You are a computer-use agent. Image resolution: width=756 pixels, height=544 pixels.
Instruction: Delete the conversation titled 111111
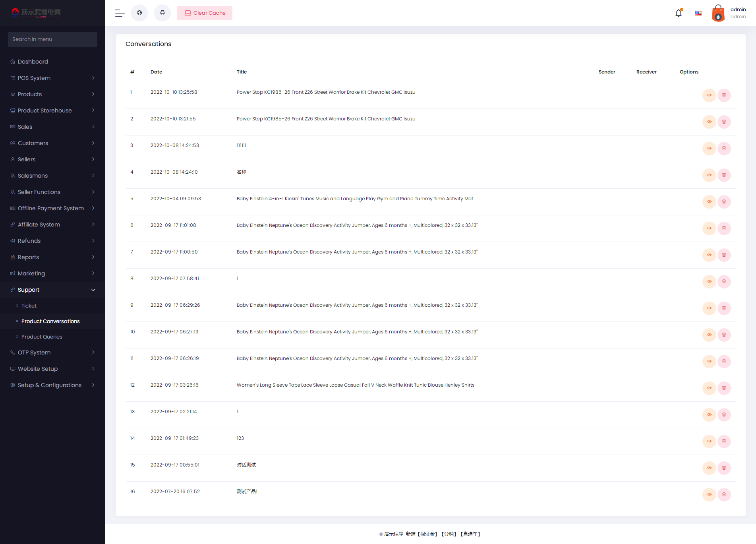724,149
